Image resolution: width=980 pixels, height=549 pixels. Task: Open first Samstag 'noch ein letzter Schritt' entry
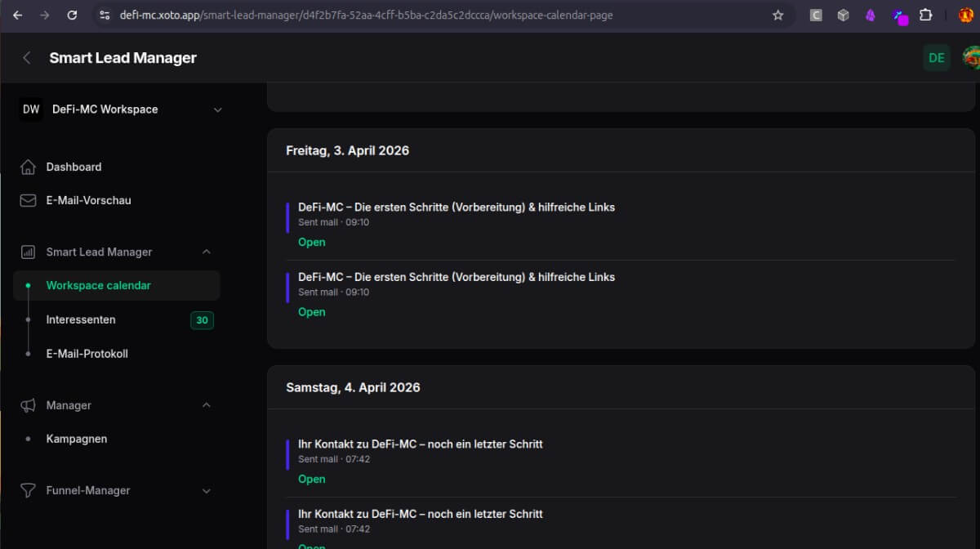point(421,444)
